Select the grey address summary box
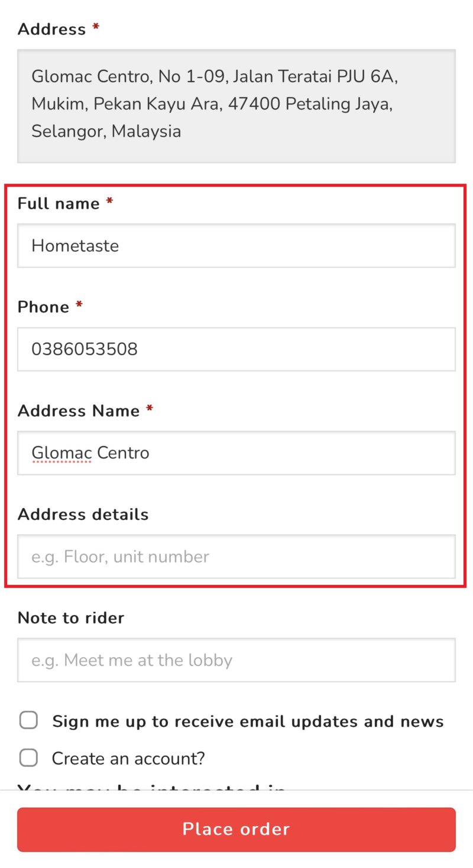The width and height of the screenshot is (473, 868). (x=236, y=104)
